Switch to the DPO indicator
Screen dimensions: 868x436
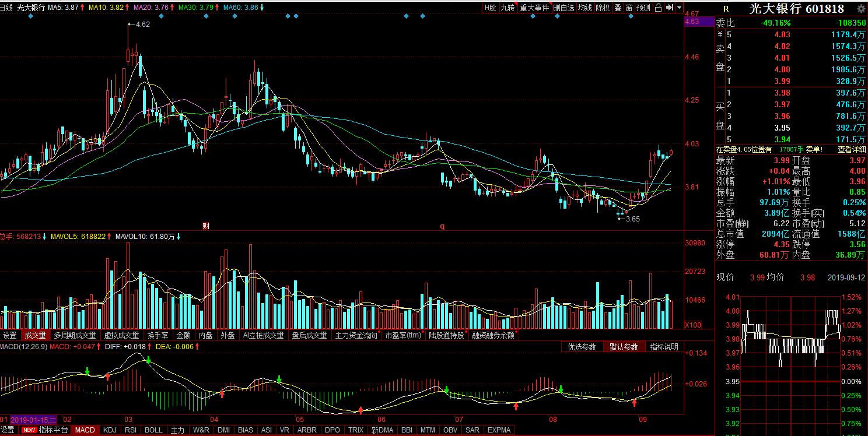[332, 430]
